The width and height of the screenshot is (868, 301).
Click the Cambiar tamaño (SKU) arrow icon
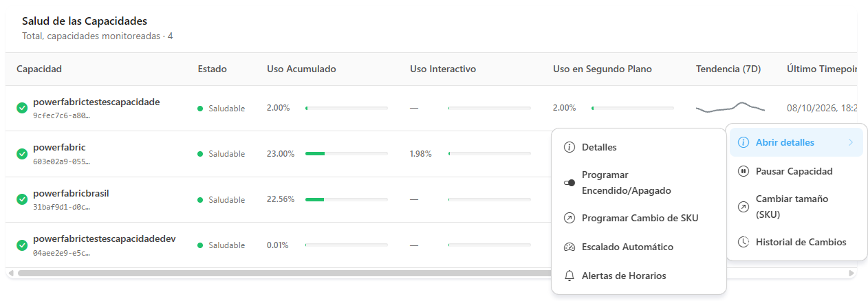(743, 206)
